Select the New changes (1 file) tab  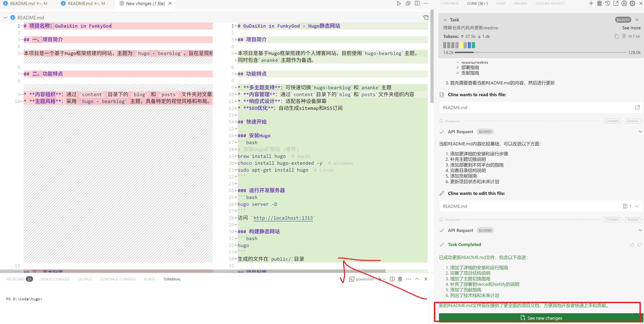pos(145,4)
